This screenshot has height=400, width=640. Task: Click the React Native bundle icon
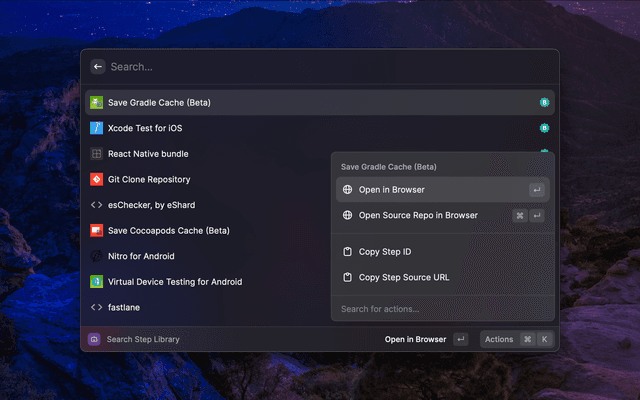click(96, 154)
